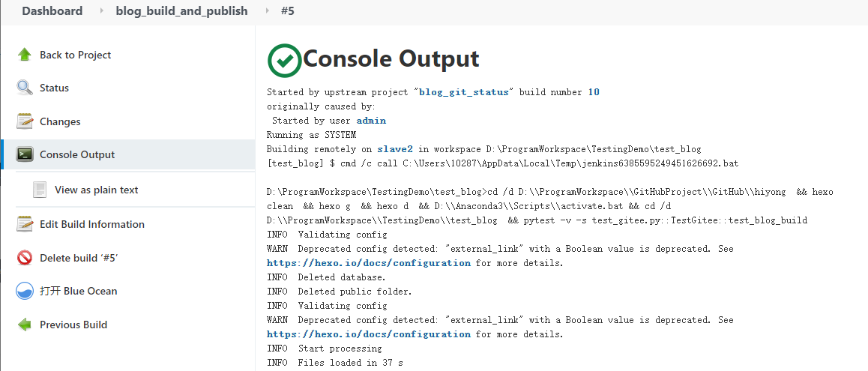
Task: Open the admin user link
Action: tap(371, 121)
